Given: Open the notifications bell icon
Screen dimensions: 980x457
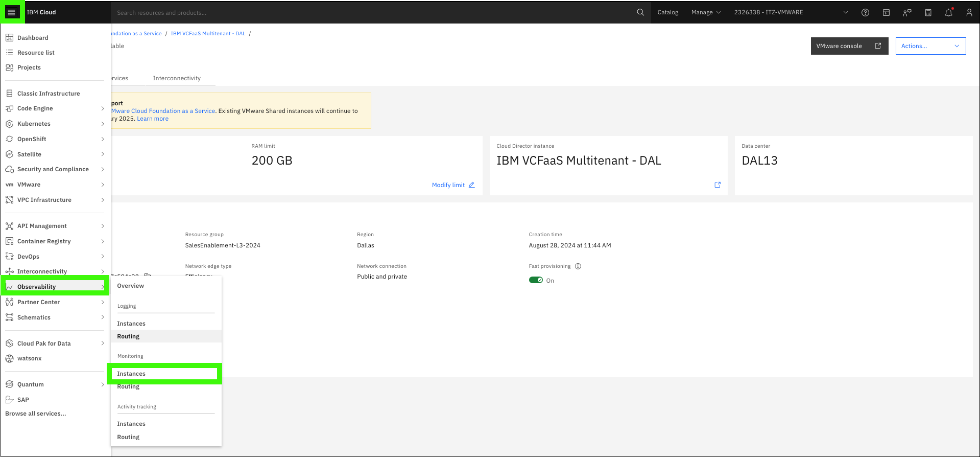Looking at the screenshot, I should [948, 13].
